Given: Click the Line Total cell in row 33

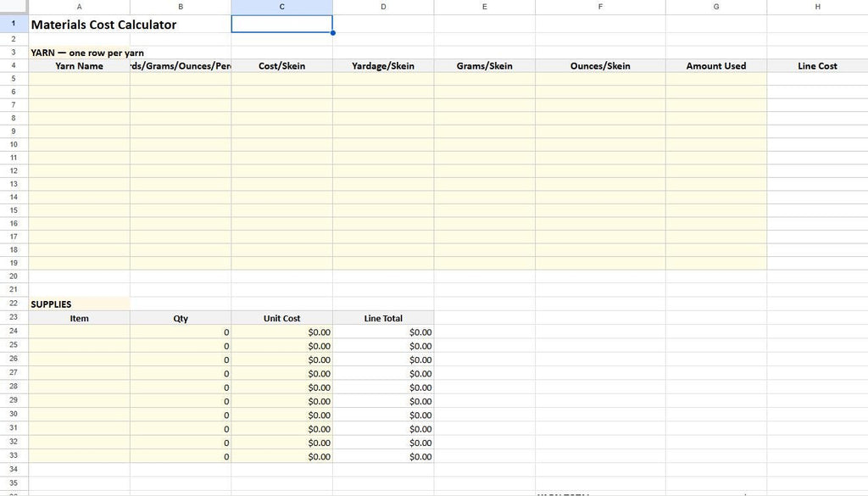Looking at the screenshot, I should (383, 457).
